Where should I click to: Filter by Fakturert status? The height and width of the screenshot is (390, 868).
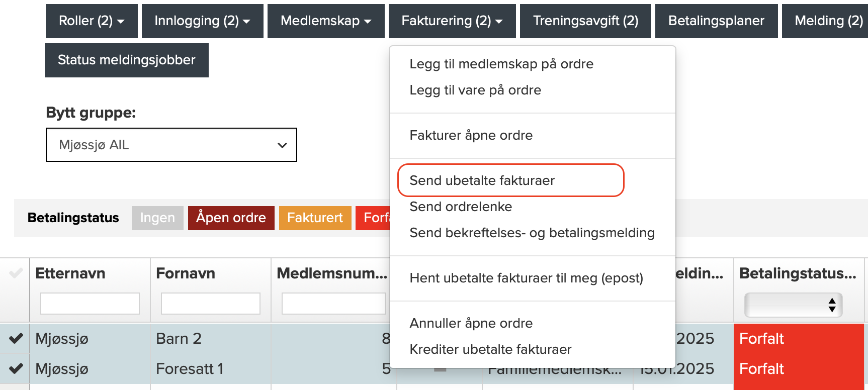pyautogui.click(x=315, y=218)
